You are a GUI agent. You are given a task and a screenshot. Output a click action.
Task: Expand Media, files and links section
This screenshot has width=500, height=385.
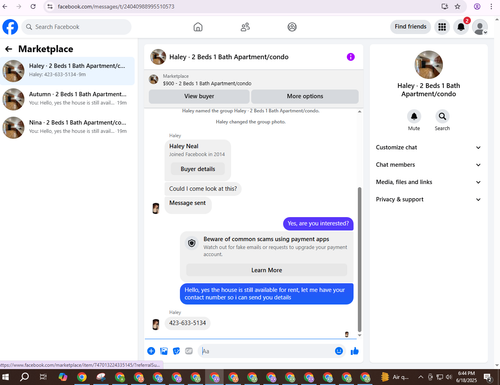(x=428, y=182)
